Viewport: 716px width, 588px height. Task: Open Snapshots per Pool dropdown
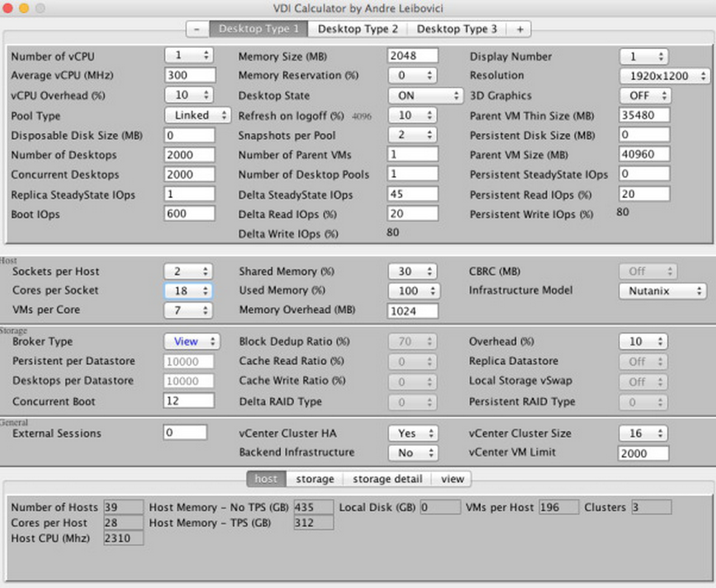click(x=412, y=135)
